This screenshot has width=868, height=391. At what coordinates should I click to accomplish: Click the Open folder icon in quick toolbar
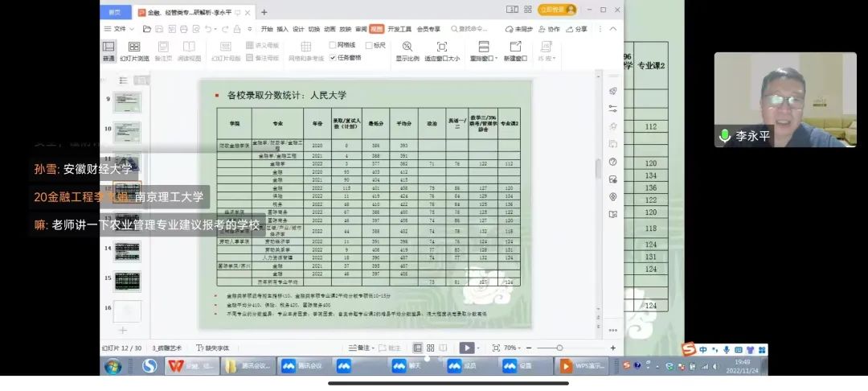[x=147, y=29]
